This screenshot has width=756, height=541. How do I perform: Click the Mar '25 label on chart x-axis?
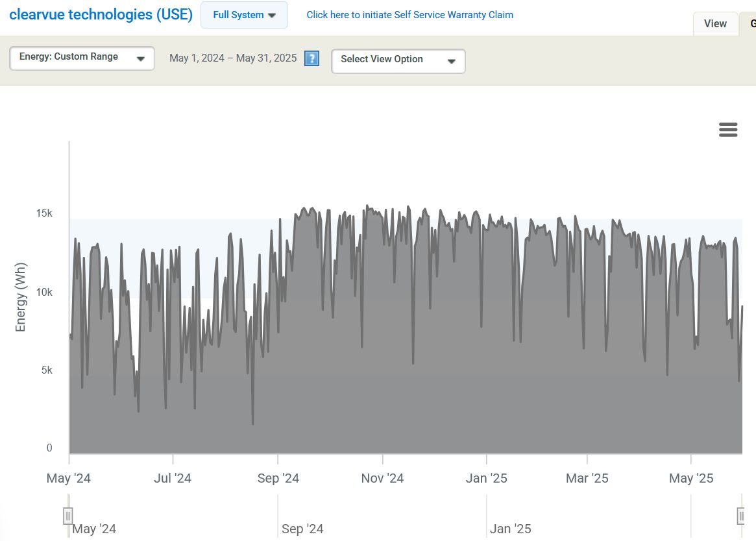[587, 479]
